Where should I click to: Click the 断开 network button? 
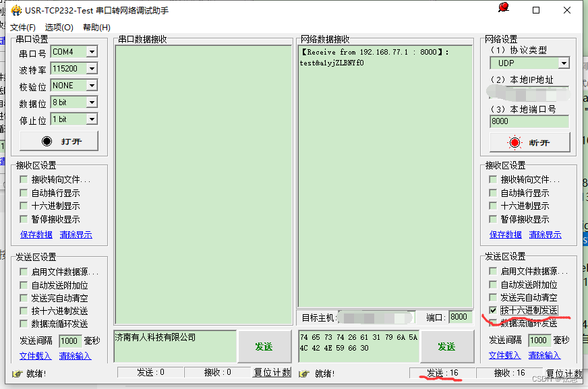tap(529, 142)
